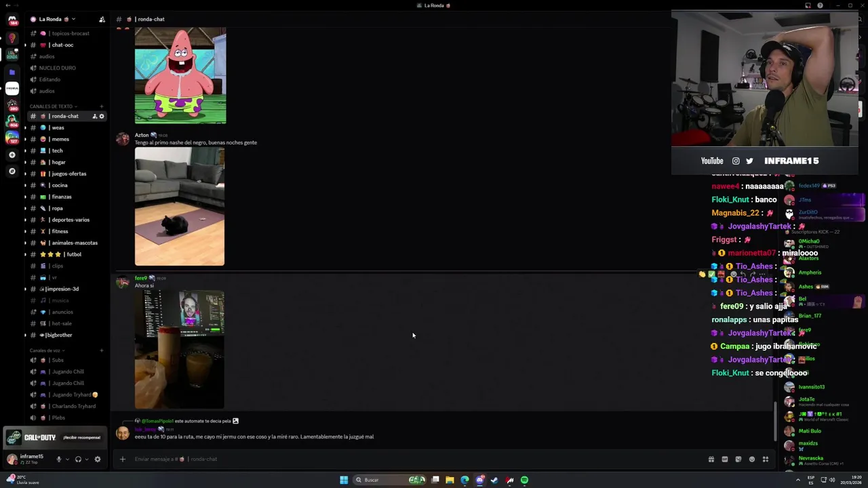The height and width of the screenshot is (488, 868).
Task: Open the emoji picker icon
Action: click(x=751, y=459)
